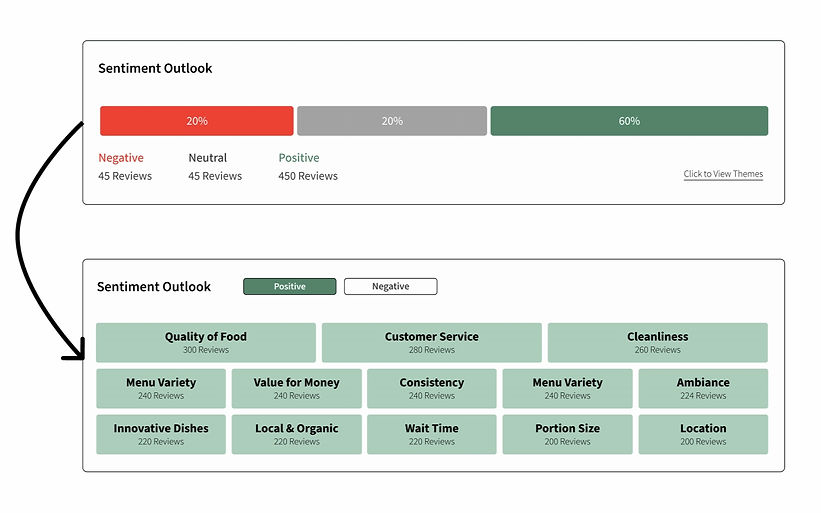This screenshot has height=513, width=821.
Task: Switch to the Positive sentiment toggle
Action: coord(289,287)
